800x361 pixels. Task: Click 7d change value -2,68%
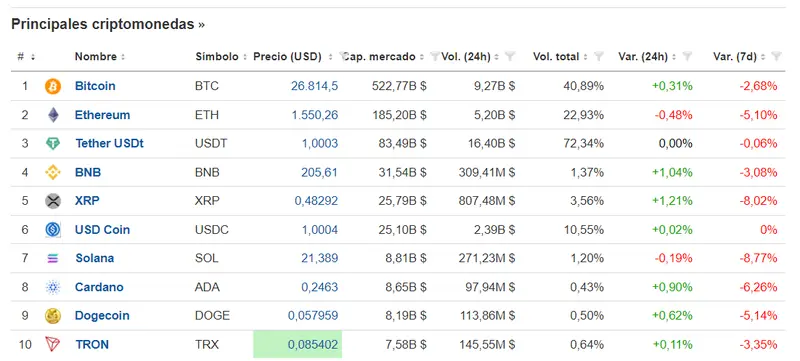759,86
